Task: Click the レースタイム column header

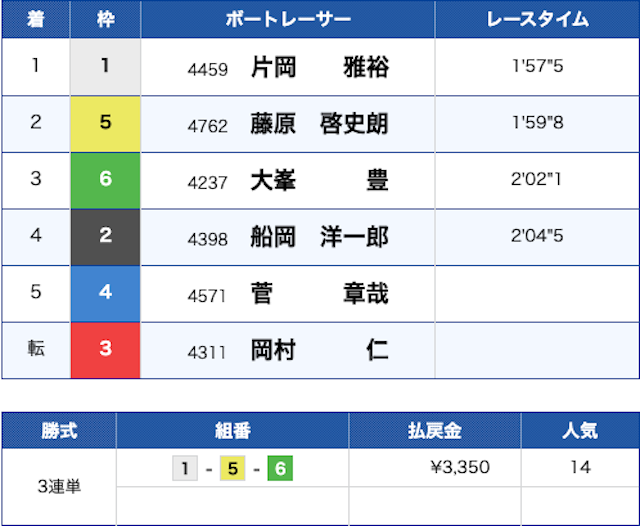Action: (x=536, y=20)
